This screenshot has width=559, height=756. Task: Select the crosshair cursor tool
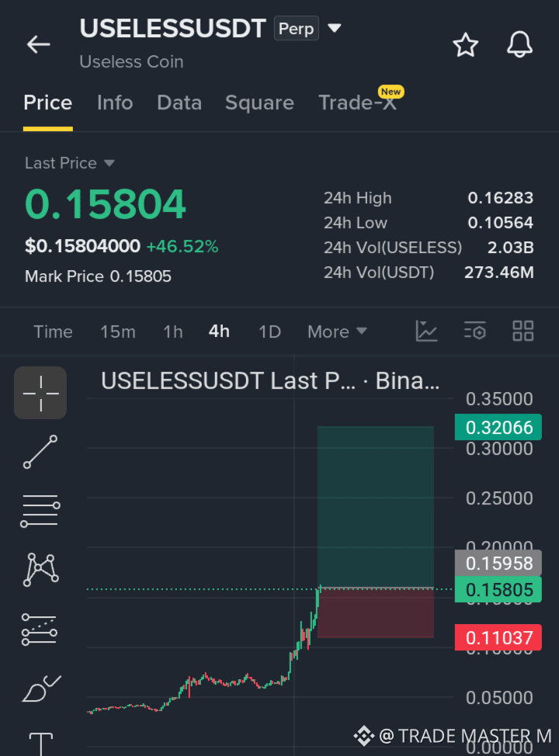[x=40, y=393]
